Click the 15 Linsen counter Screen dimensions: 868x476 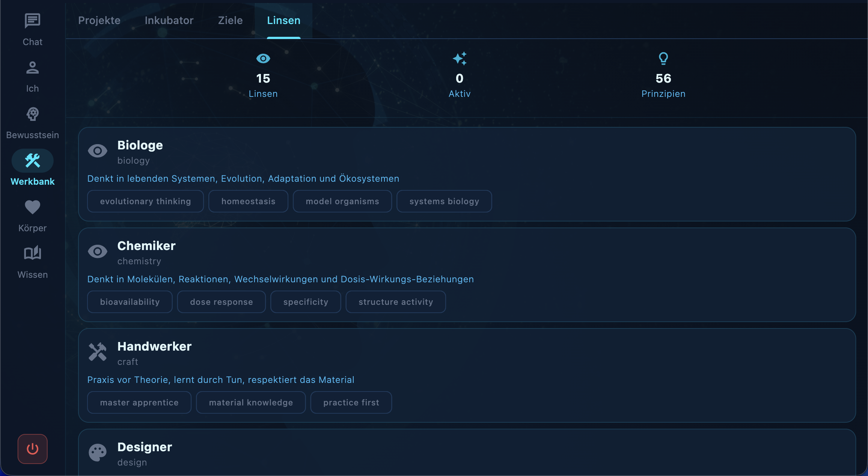(263, 75)
